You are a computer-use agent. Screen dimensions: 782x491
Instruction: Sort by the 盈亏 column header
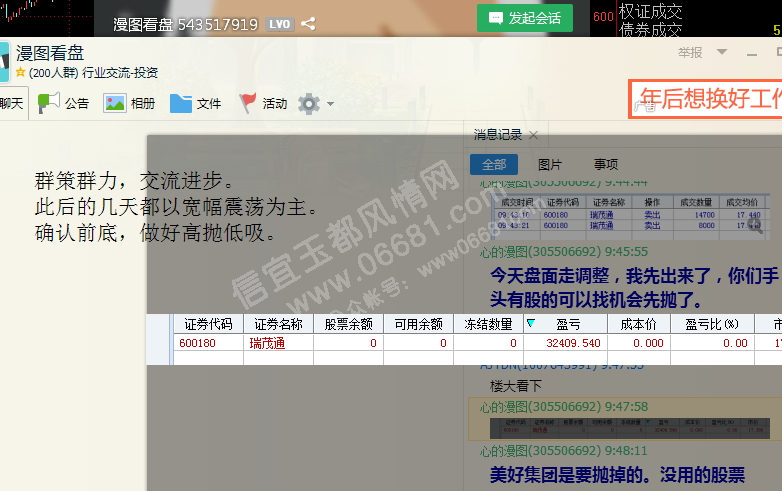pyautogui.click(x=568, y=324)
